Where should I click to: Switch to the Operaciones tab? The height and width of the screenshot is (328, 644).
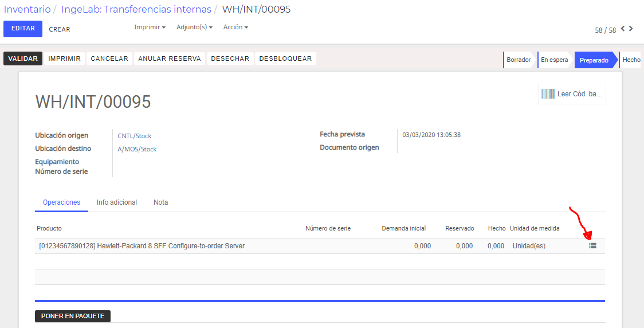pos(62,202)
